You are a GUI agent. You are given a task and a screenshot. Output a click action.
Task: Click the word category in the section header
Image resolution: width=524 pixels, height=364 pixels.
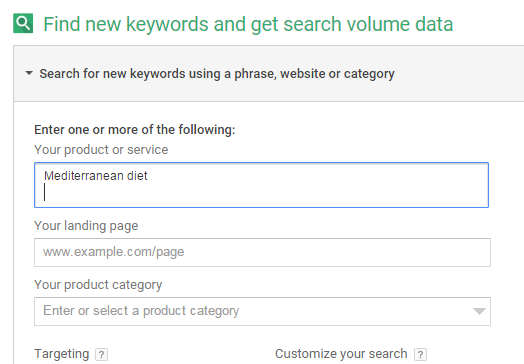pos(369,74)
